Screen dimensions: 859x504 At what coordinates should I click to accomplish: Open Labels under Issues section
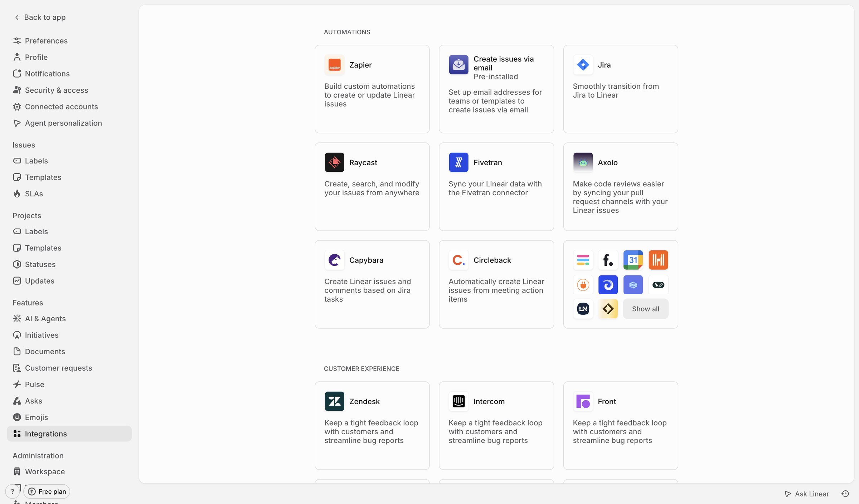click(69, 161)
